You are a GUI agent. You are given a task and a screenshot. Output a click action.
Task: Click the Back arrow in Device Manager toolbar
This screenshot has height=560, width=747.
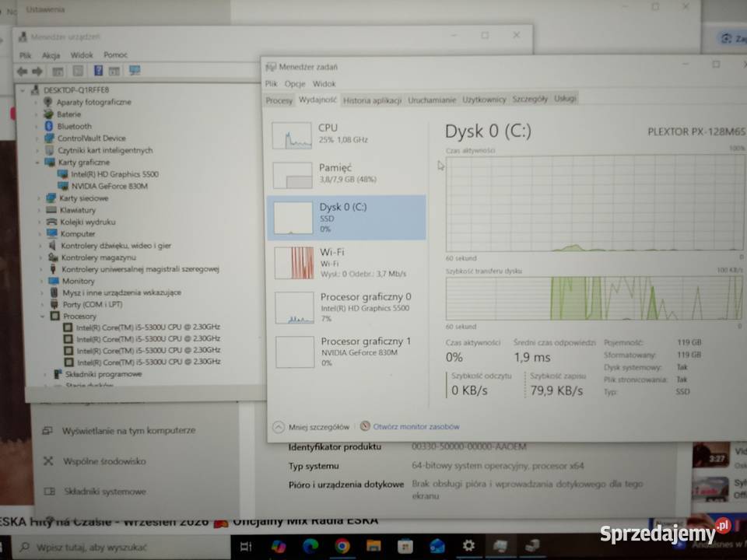22,72
